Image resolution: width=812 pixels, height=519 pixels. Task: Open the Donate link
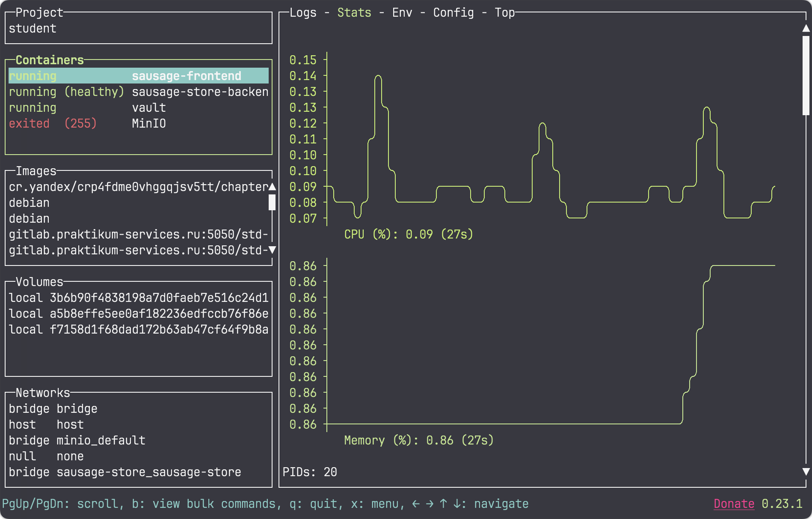click(x=734, y=504)
